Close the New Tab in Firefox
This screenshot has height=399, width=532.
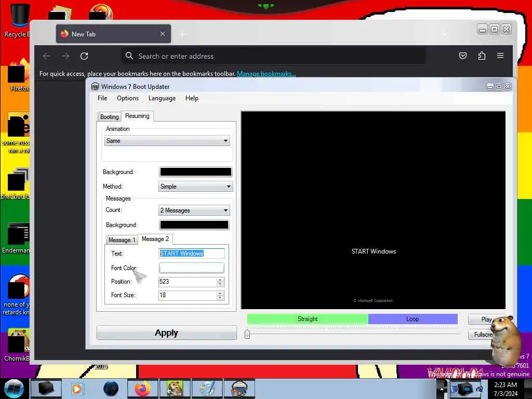pyautogui.click(x=163, y=34)
